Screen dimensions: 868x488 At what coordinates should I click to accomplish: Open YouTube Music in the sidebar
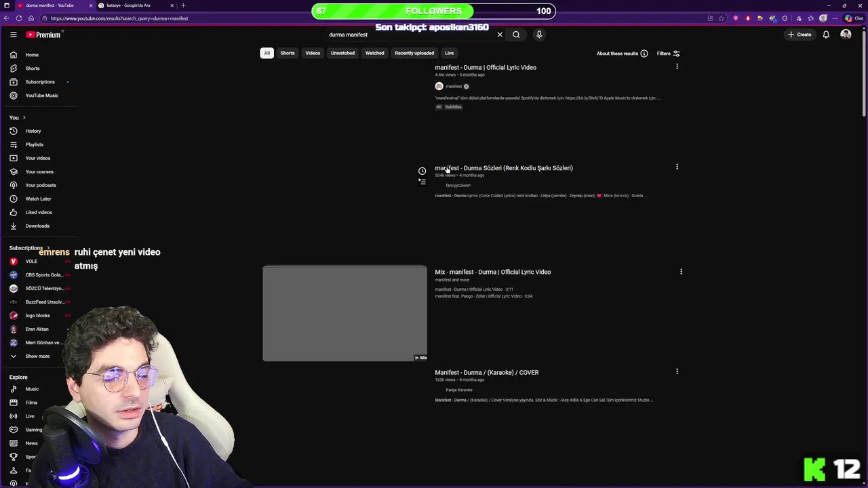[41, 96]
